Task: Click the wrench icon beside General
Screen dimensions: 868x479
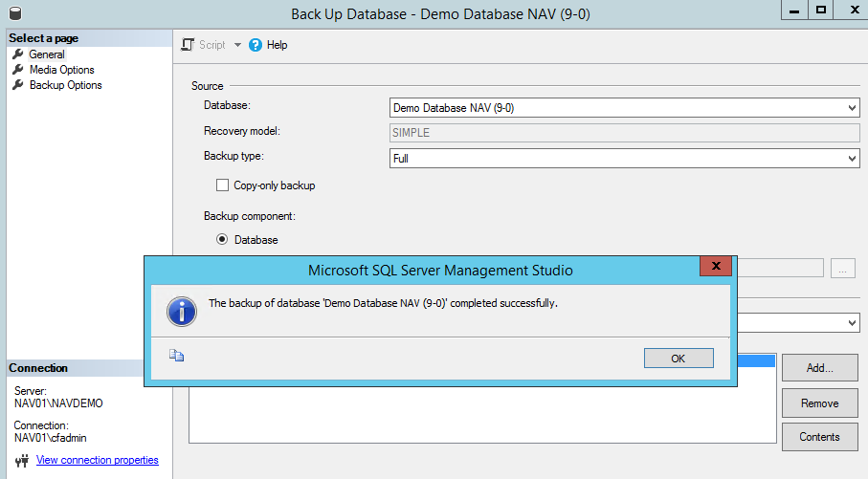Action: coord(18,54)
